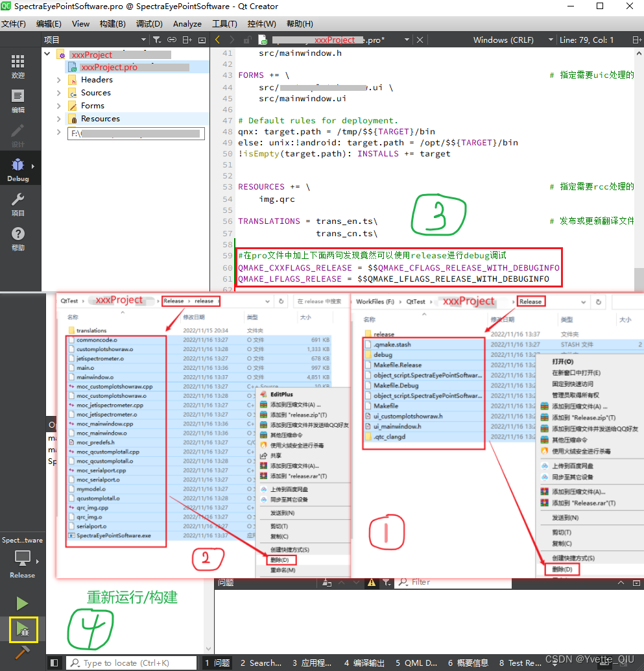Viewport: 644px width, 671px height.
Task: Open the Windows (CRLF) line ending dropdown
Action: (x=513, y=40)
